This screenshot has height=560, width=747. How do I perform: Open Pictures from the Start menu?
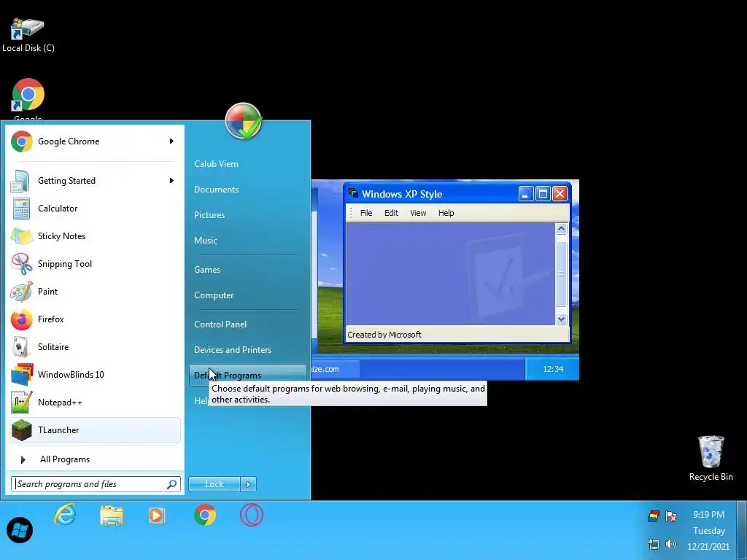[x=209, y=215]
